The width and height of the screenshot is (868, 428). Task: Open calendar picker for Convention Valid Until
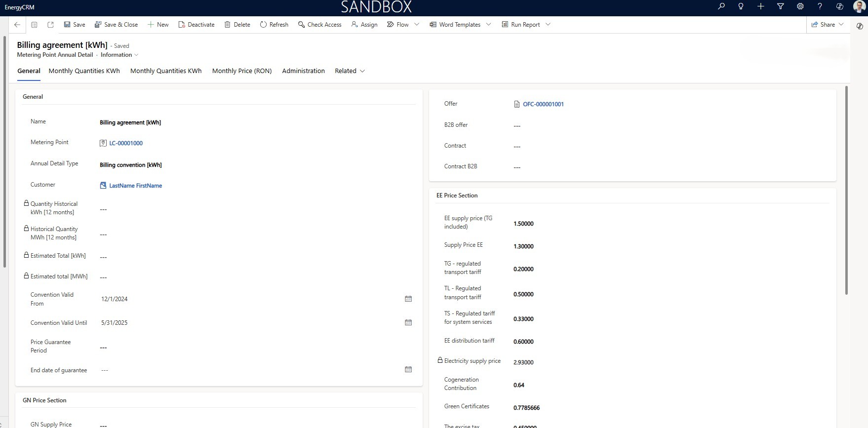click(x=408, y=323)
